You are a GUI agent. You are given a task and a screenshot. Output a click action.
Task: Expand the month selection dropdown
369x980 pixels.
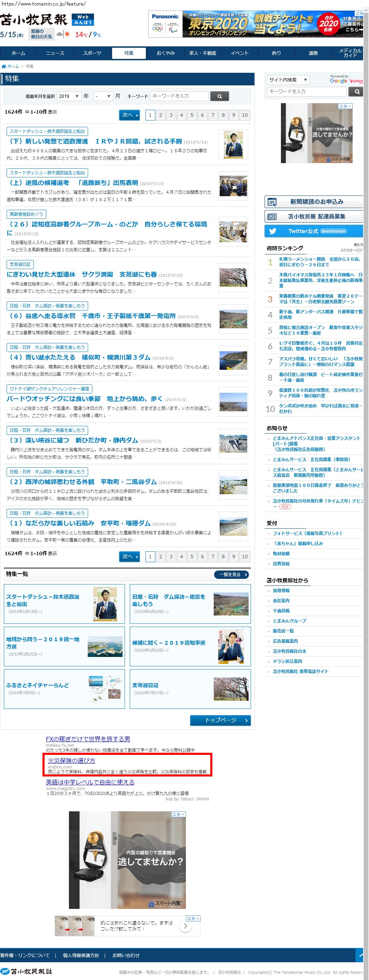point(103,97)
